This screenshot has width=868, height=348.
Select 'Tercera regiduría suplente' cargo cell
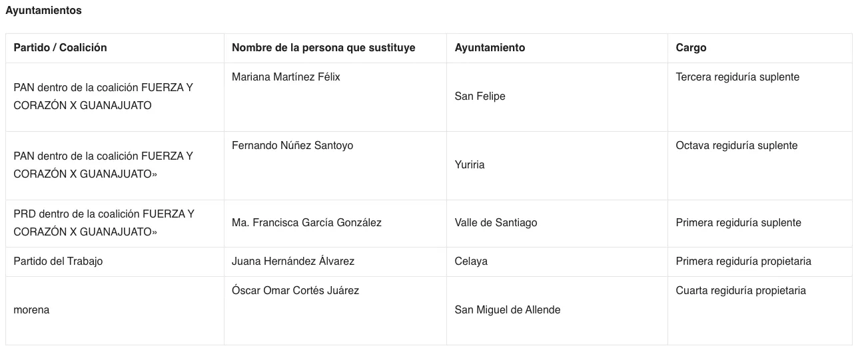pos(737,77)
